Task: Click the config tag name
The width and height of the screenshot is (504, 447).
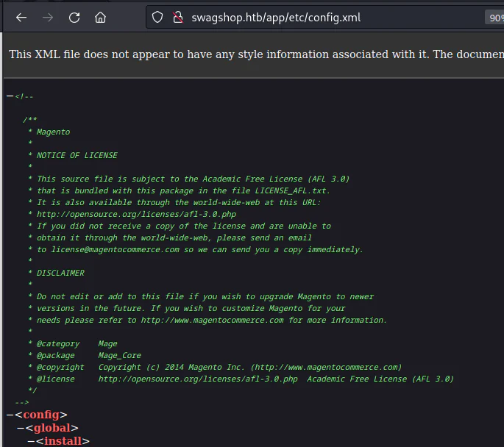Action: pyautogui.click(x=41, y=415)
